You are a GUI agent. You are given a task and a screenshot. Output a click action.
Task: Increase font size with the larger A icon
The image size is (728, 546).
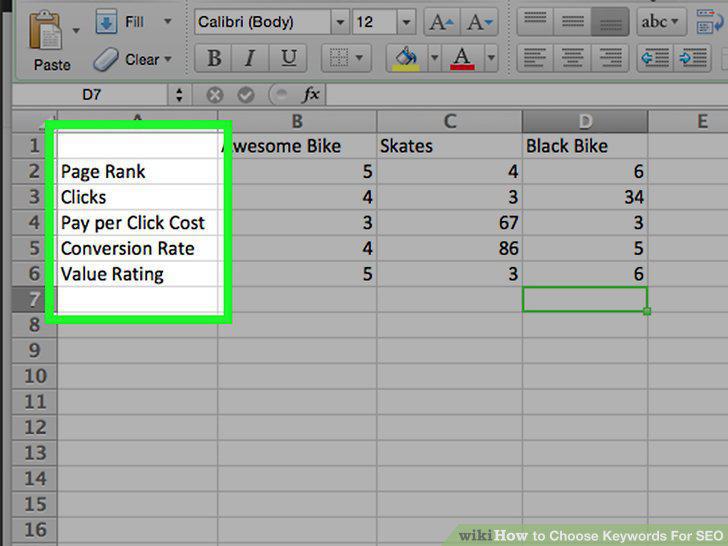pos(442,22)
